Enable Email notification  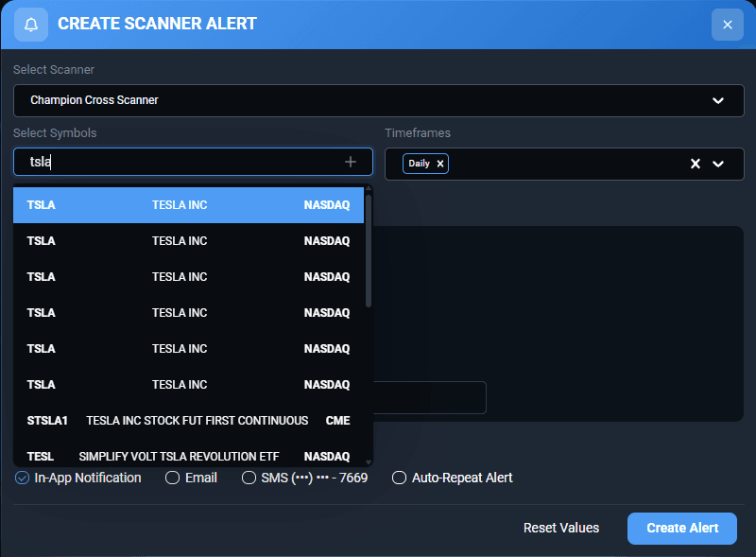pos(191,478)
